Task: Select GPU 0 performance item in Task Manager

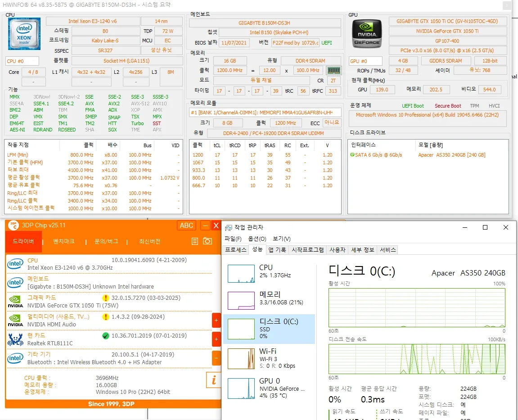Action: pos(269,388)
